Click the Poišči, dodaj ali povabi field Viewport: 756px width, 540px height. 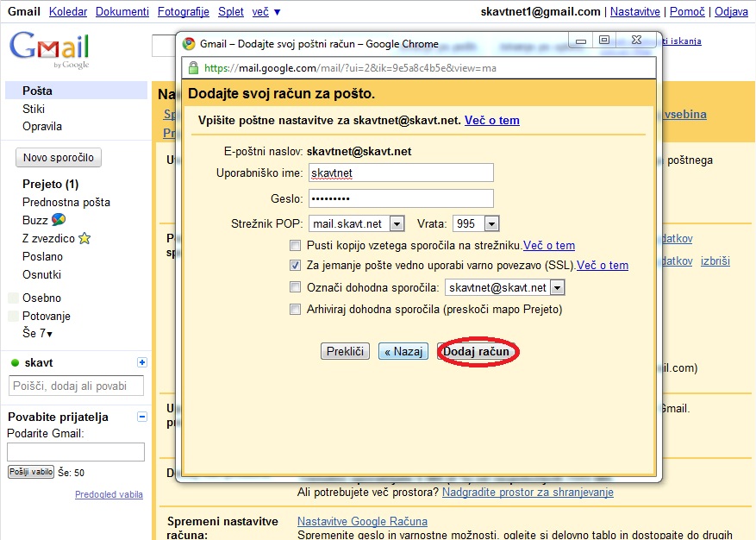[x=76, y=386]
